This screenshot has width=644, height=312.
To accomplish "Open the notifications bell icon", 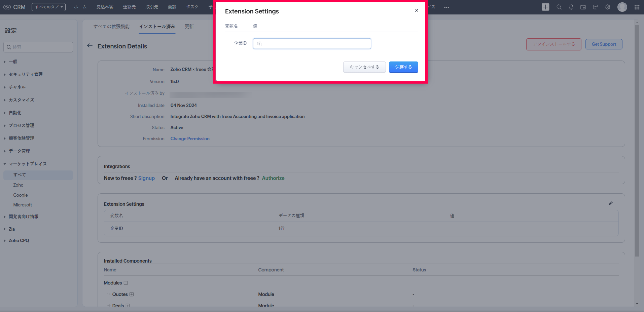I will pyautogui.click(x=571, y=7).
